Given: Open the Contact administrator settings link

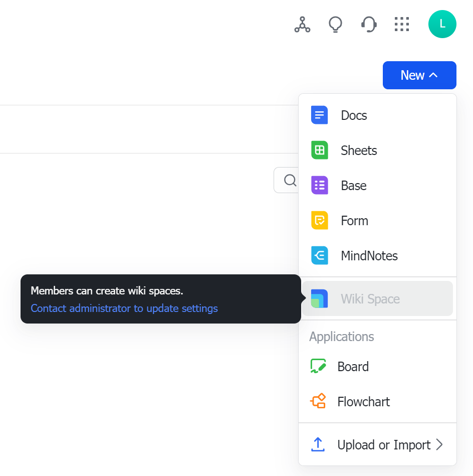Looking at the screenshot, I should pyautogui.click(x=124, y=308).
